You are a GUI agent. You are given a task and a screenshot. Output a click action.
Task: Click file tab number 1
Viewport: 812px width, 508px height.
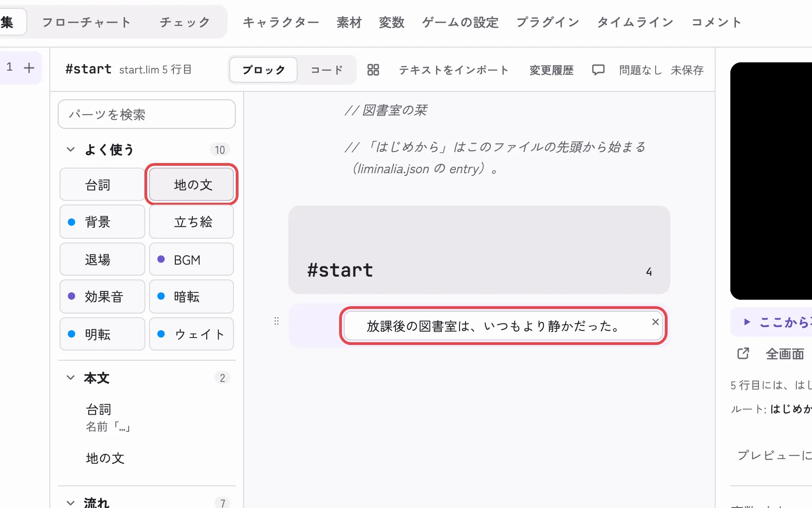click(x=9, y=67)
